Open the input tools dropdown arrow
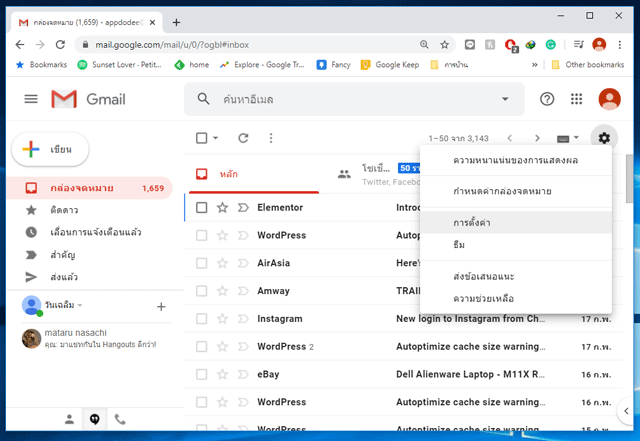The image size is (640, 441). point(576,138)
